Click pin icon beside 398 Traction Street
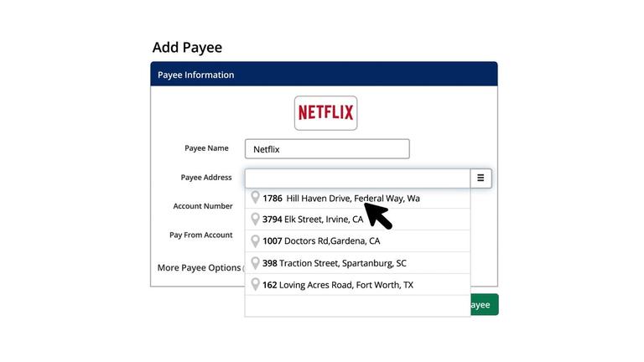The image size is (644, 362). pos(255,262)
